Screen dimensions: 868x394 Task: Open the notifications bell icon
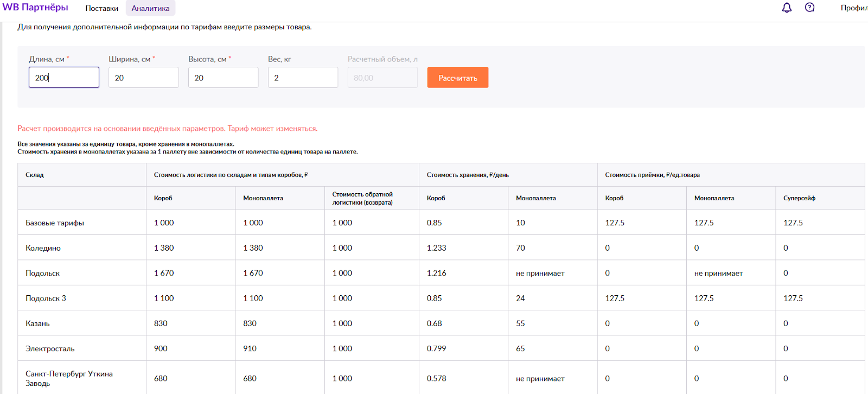pos(787,8)
